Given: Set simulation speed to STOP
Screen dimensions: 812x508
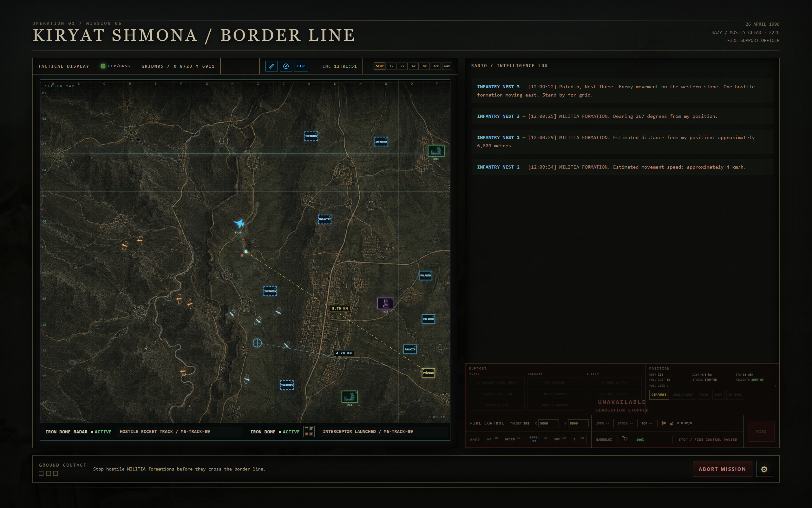Looking at the screenshot, I should [x=379, y=66].
